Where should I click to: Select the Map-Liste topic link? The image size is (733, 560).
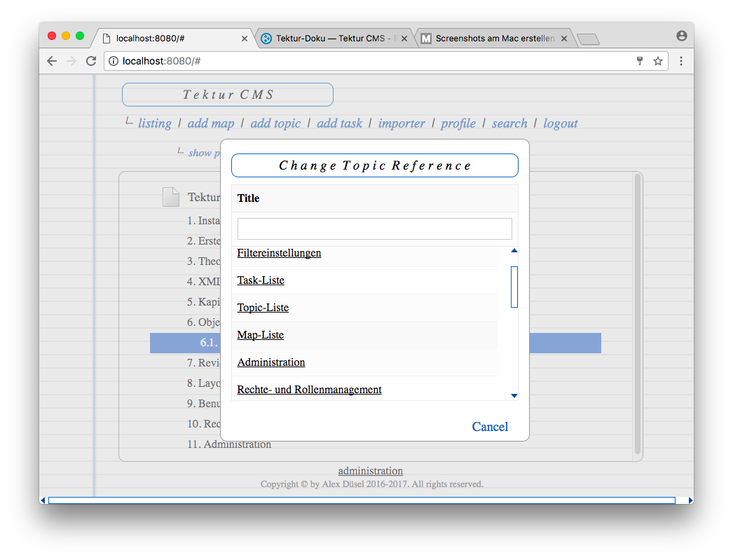260,335
